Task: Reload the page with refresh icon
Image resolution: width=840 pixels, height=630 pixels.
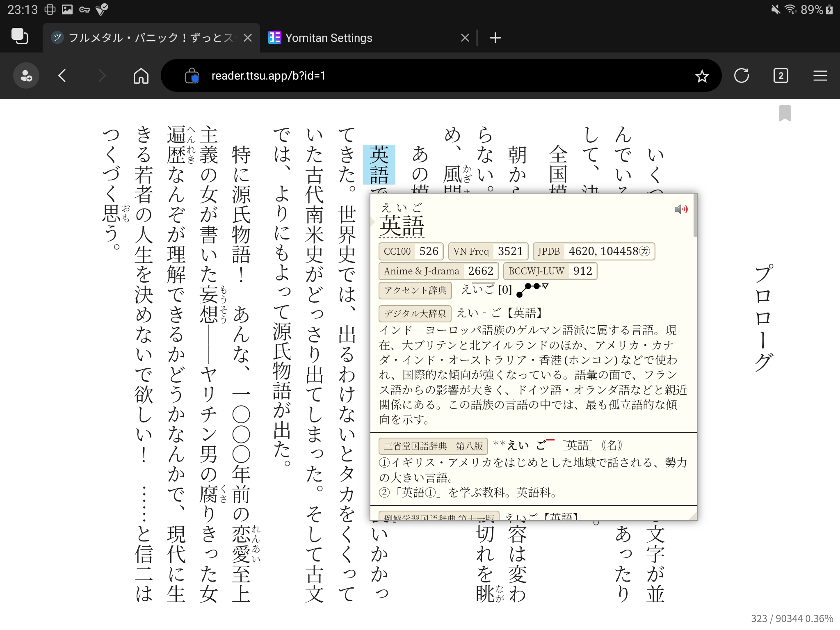Action: [741, 75]
